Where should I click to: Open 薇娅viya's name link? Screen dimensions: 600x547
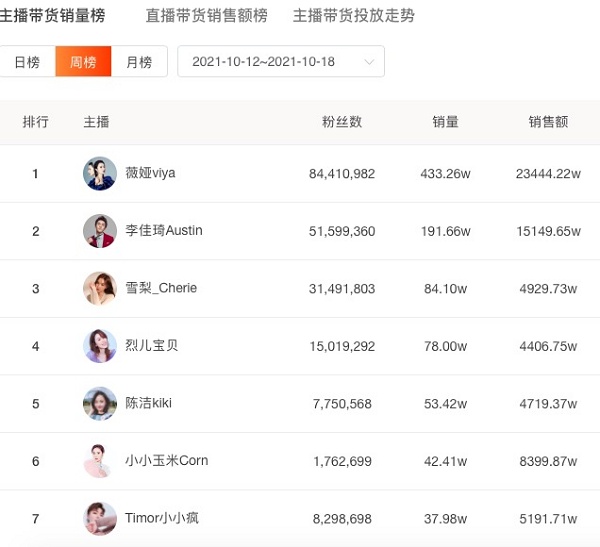(x=150, y=173)
